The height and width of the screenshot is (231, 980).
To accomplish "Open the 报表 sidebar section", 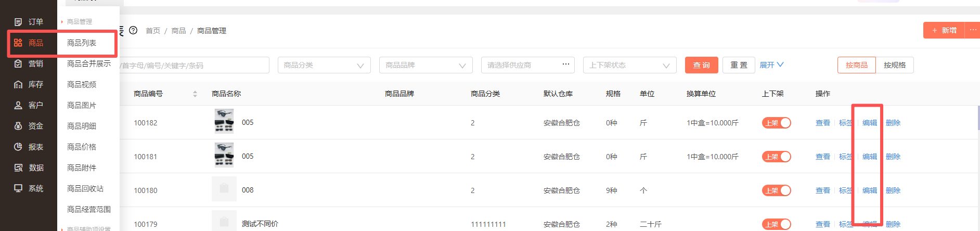I will coord(29,147).
